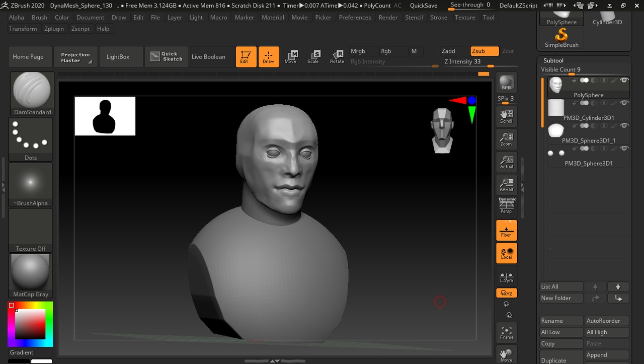Toggle perspective with Persp button
The image size is (644, 364).
point(507,206)
